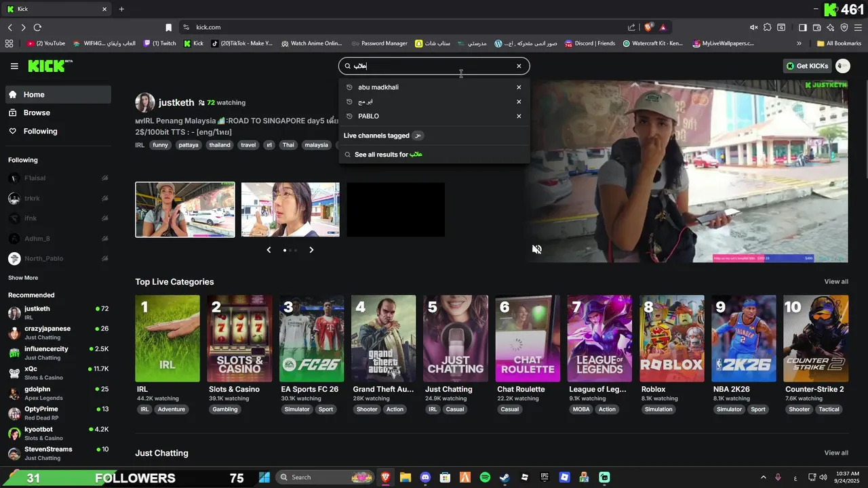Open OptyPrime recommended channel
868x488 pixels.
pyautogui.click(x=58, y=413)
